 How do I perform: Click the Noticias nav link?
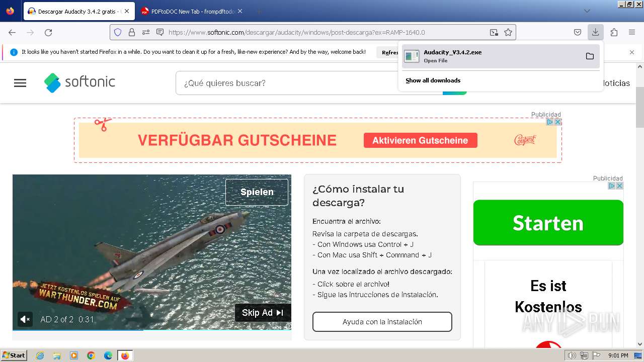click(616, 83)
